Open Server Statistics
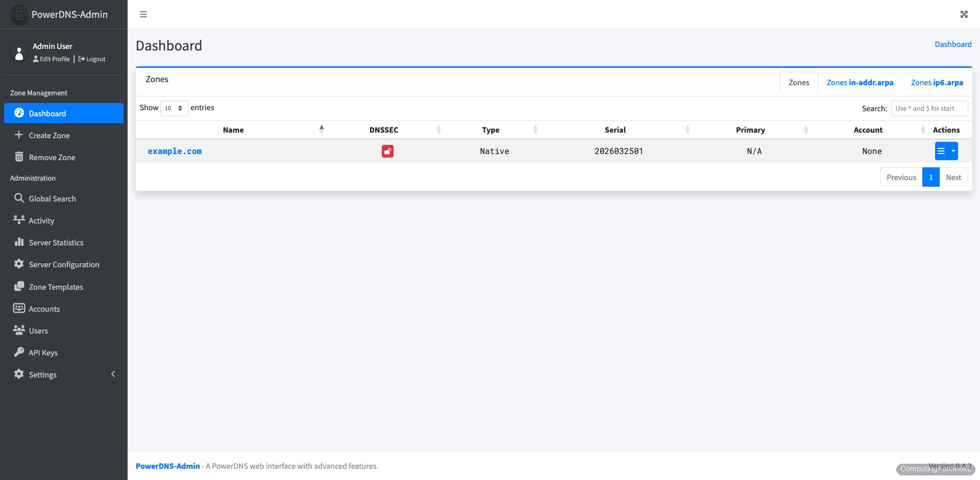 click(x=56, y=242)
